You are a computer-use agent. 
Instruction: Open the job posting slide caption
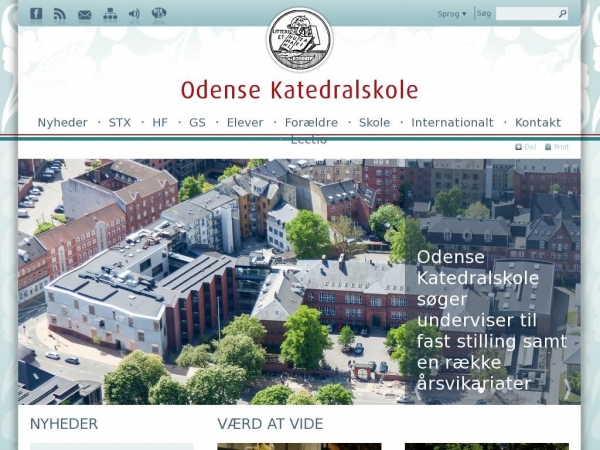click(491, 320)
